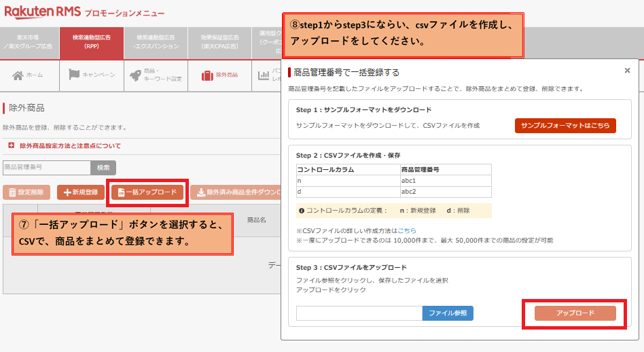Click trash icon on 設定削除 button
Image resolution: width=644 pixels, height=352 pixels.
click(x=12, y=192)
